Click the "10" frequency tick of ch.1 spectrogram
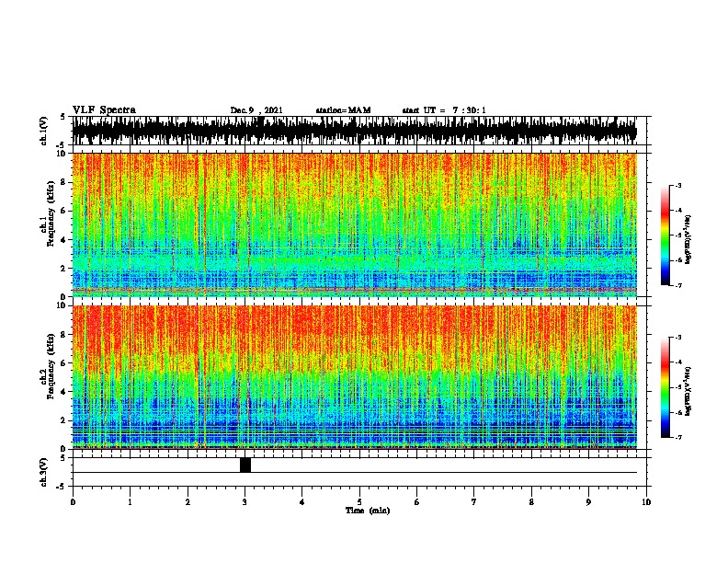This screenshot has width=728, height=563. coord(62,154)
